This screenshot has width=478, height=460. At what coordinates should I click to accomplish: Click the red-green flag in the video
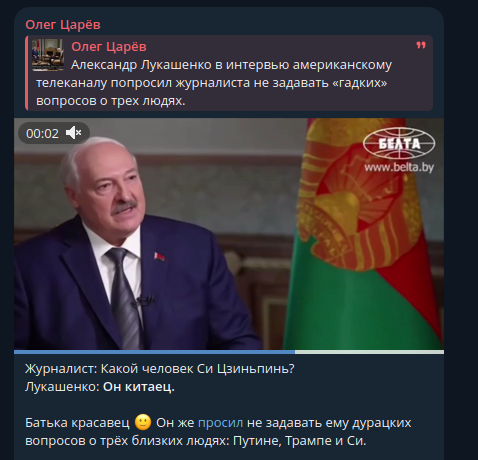367,233
